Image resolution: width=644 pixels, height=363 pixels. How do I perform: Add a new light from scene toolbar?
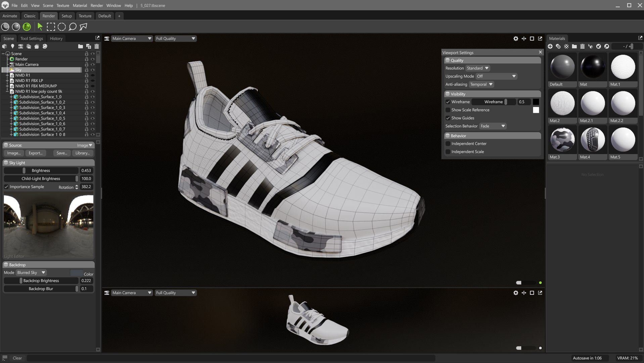[x=12, y=46]
